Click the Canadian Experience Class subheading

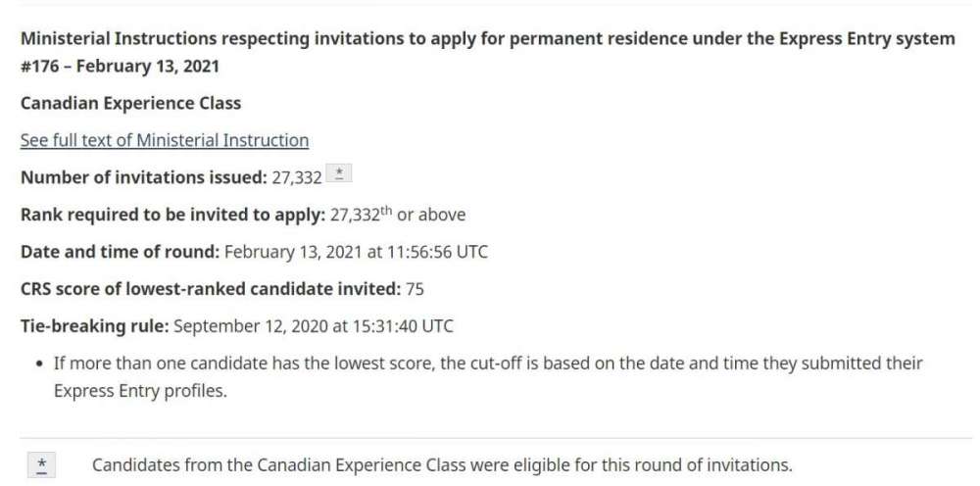130,103
